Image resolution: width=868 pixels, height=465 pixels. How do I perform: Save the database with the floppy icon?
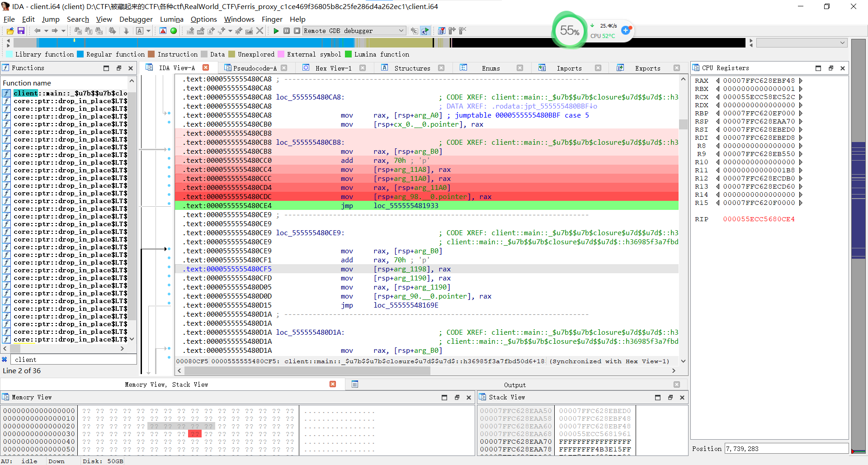pos(21,31)
